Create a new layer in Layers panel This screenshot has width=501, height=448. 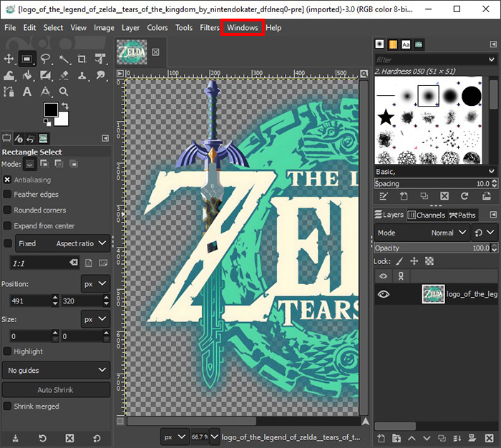click(x=381, y=438)
